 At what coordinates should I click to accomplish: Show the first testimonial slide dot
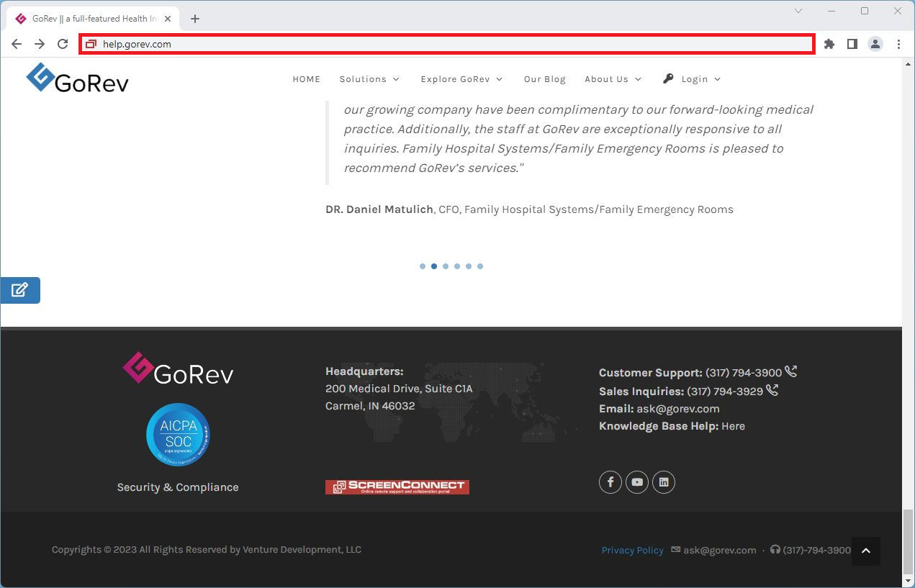coord(423,266)
